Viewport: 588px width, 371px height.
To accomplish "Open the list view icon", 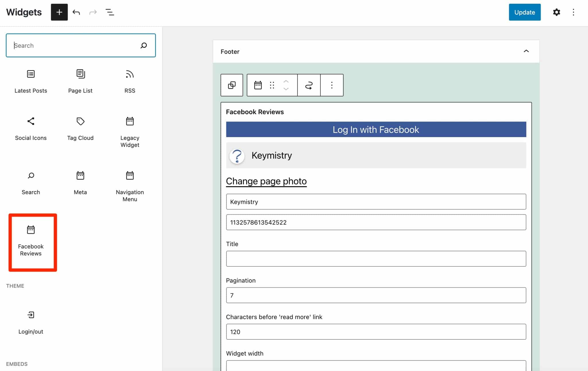I will point(110,12).
